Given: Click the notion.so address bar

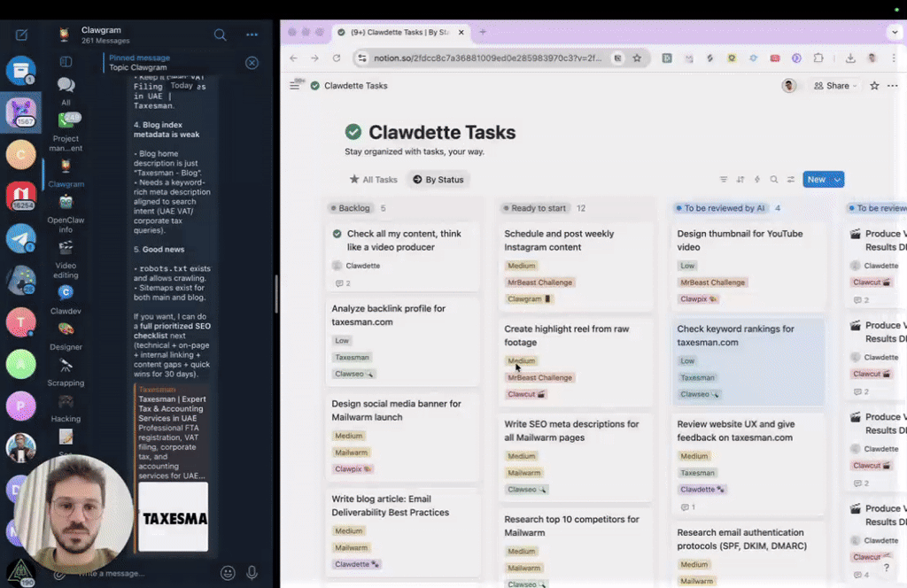Looking at the screenshot, I should click(x=487, y=58).
